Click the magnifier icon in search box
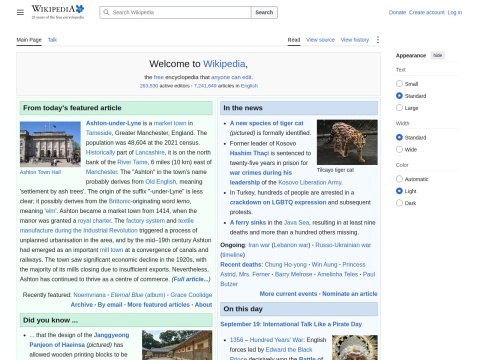Image resolution: width=480 pixels, height=360 pixels. coord(106,12)
